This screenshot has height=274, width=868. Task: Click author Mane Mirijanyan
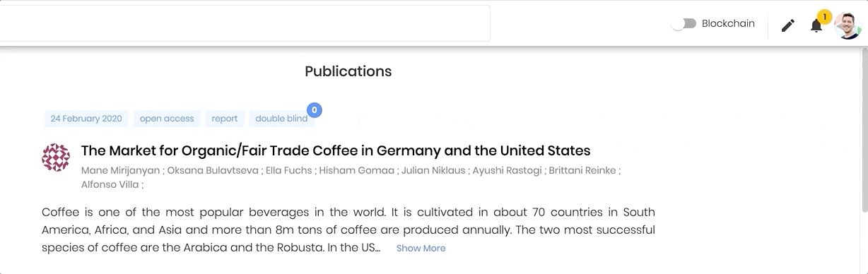(x=121, y=170)
